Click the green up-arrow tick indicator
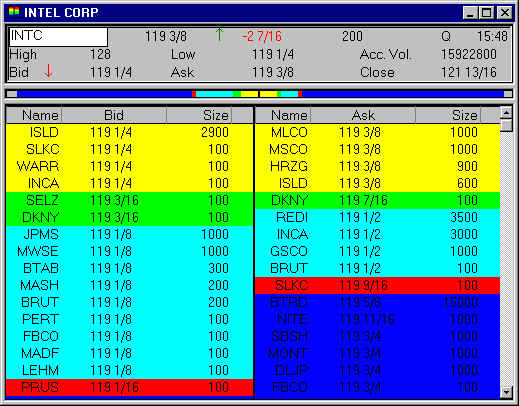 tap(219, 34)
